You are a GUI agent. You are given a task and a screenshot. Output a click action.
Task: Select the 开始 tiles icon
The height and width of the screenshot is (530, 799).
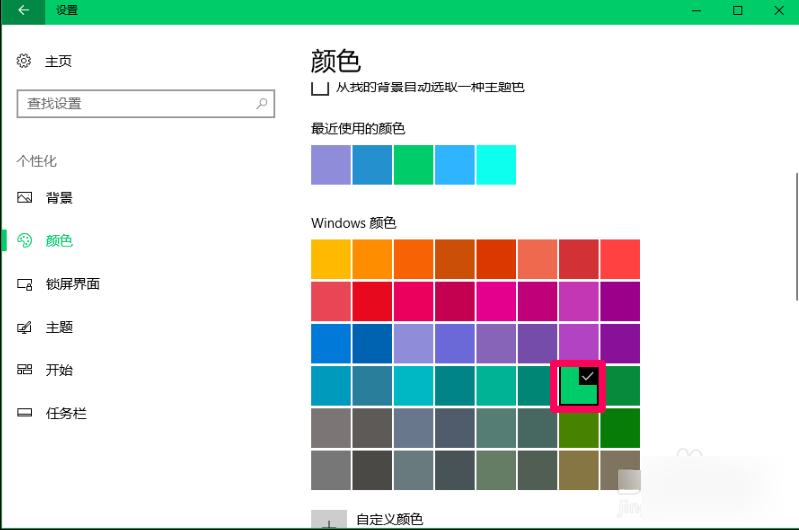point(24,369)
